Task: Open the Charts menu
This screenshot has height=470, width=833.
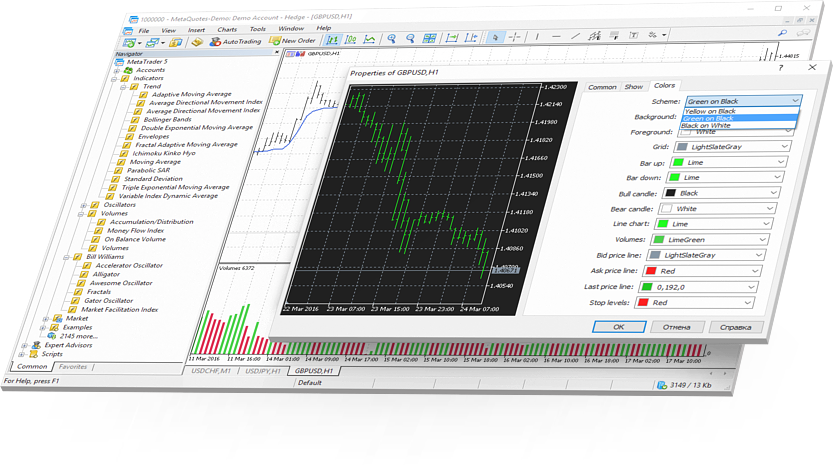Action: pos(227,29)
